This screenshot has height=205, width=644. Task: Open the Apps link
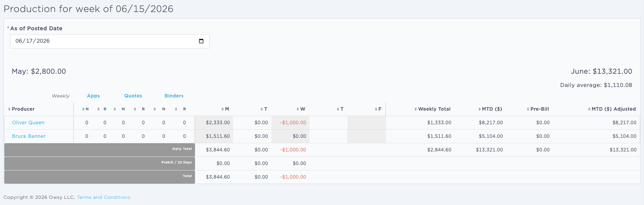(x=93, y=96)
